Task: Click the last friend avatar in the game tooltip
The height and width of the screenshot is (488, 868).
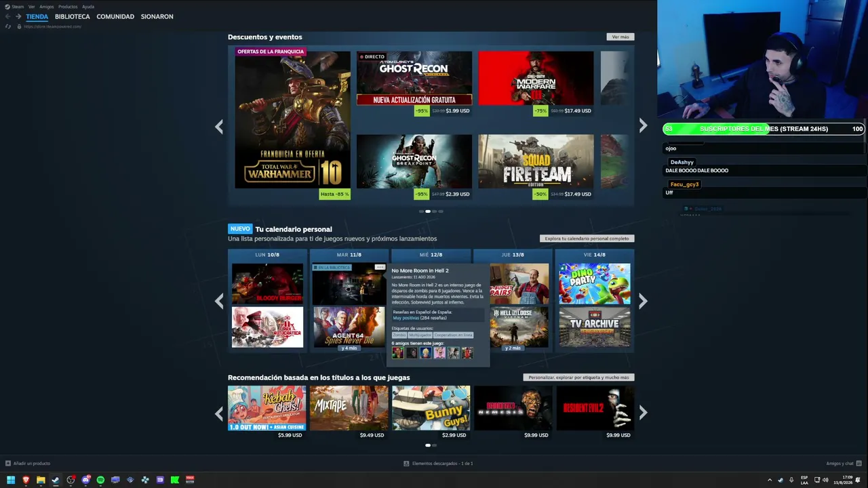Action: pos(467,352)
